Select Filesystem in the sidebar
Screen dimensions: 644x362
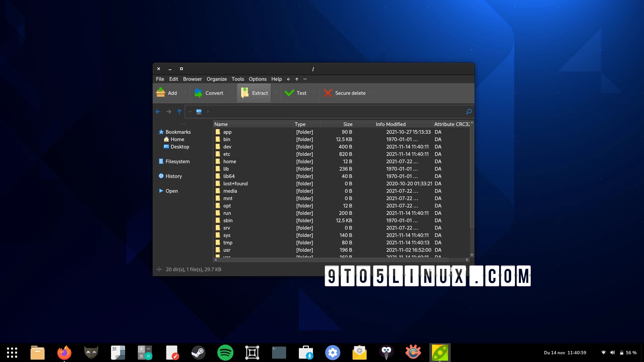(178, 161)
